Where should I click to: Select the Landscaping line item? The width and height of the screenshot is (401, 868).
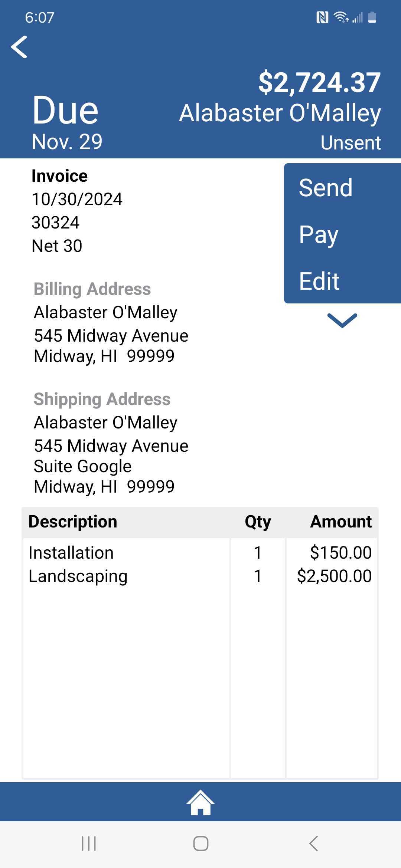click(x=200, y=576)
